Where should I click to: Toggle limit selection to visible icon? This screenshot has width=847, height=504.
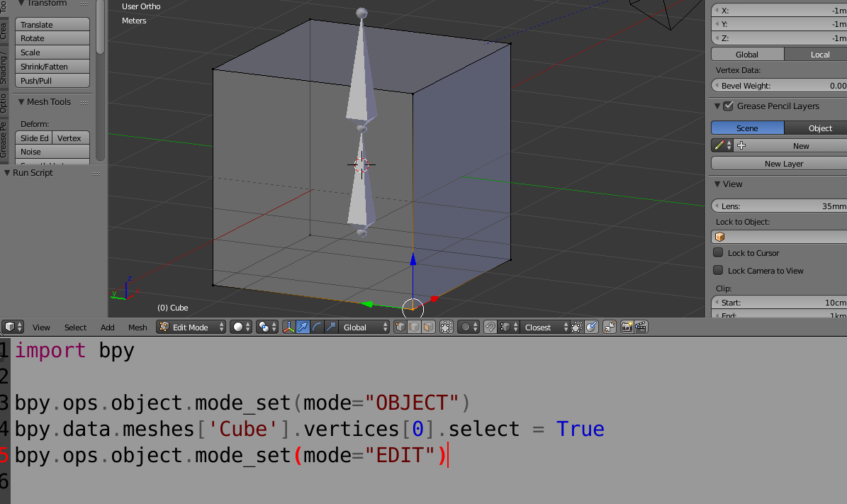pyautogui.click(x=447, y=327)
